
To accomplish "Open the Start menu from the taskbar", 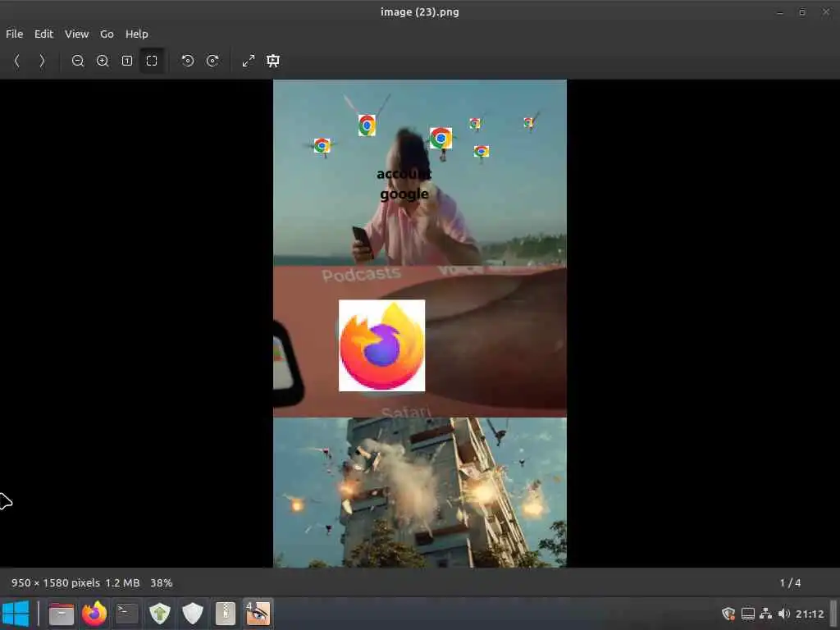I will [16, 614].
